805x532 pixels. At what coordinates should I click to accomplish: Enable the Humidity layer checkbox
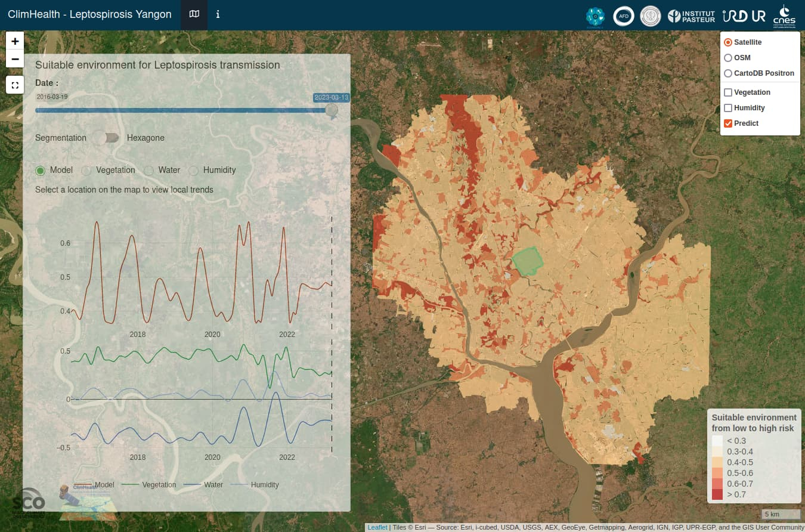728,108
